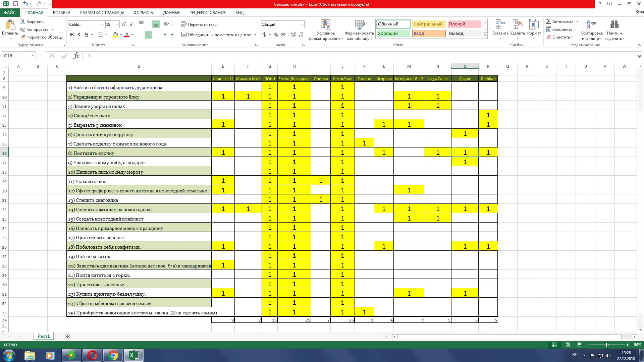This screenshot has width=644, height=362.
Task: Click the Insert Function fx icon
Action: coord(76,56)
